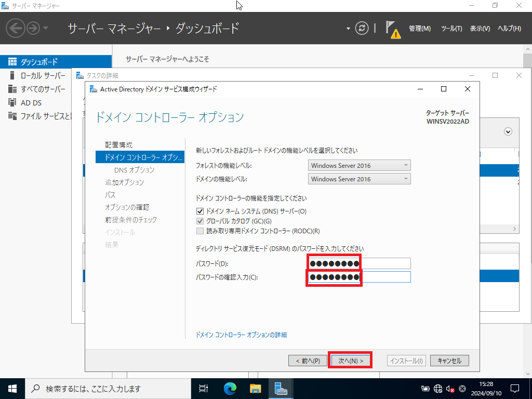532x399 pixels.
Task: Open Task View on the taskbar
Action: click(x=204, y=389)
